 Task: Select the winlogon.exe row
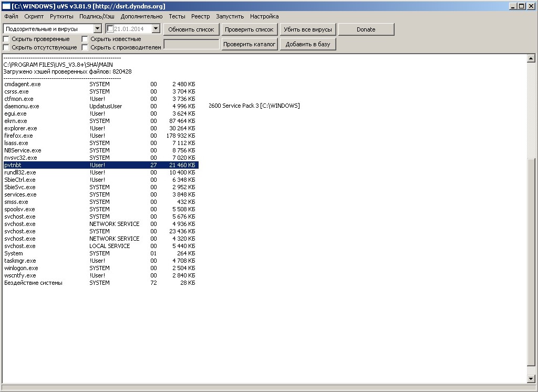point(100,268)
